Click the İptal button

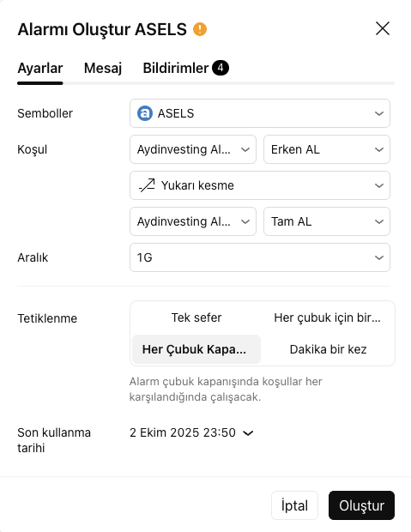coord(294,505)
